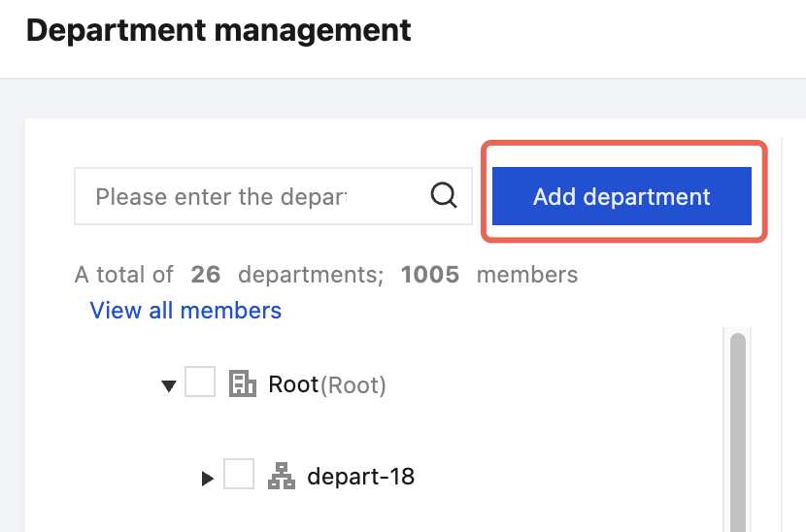
Task: Click the 1005 members count
Action: [430, 275]
